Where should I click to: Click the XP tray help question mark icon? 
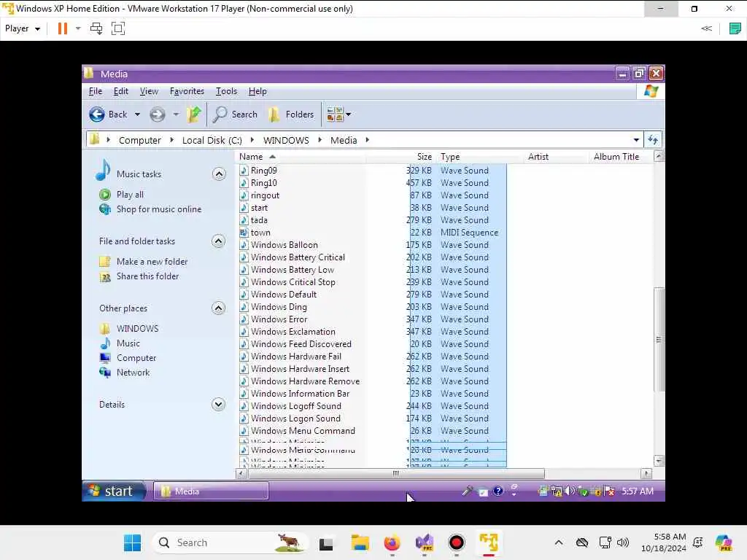click(x=498, y=491)
